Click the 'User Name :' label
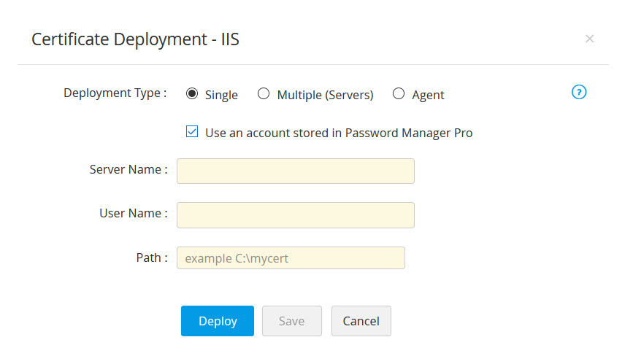The image size is (625, 364). [133, 213]
